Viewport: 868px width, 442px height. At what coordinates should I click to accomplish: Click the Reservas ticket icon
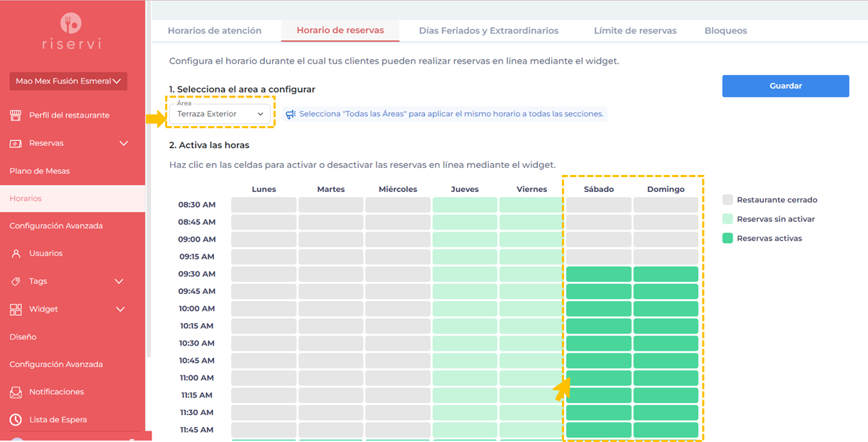click(16, 143)
